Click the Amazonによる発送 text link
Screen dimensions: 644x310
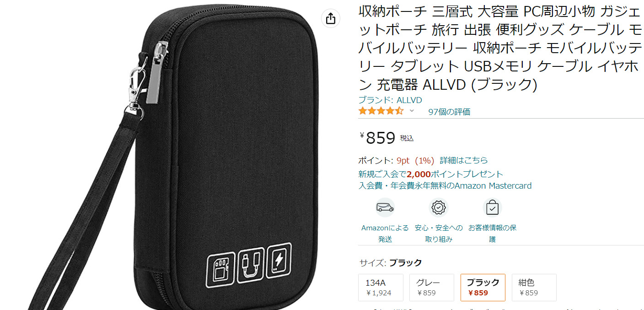[x=385, y=233]
